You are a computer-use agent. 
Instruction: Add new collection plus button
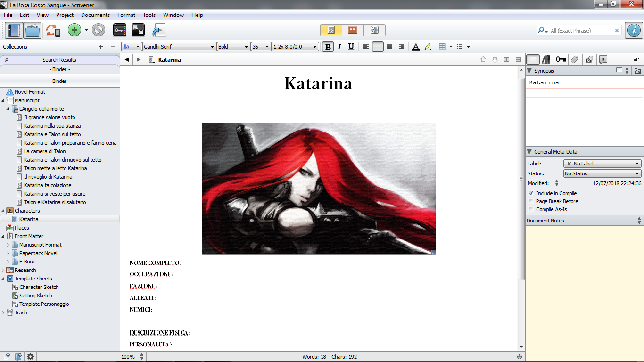click(x=100, y=47)
